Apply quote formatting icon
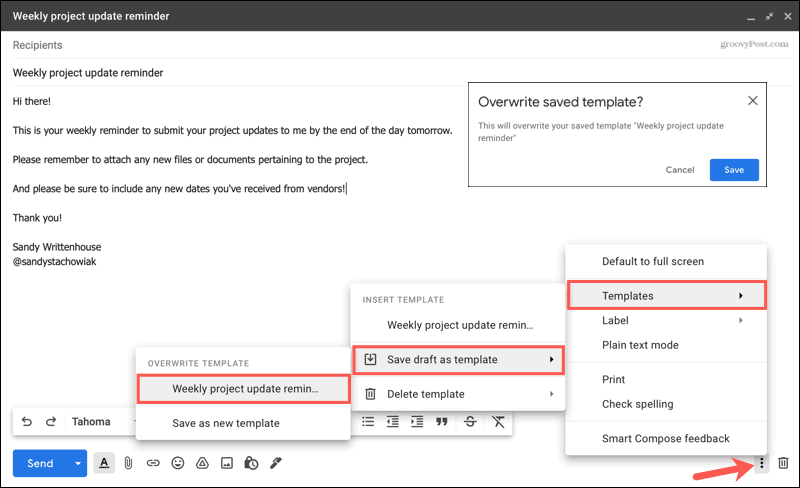The image size is (800, 488). (442, 422)
